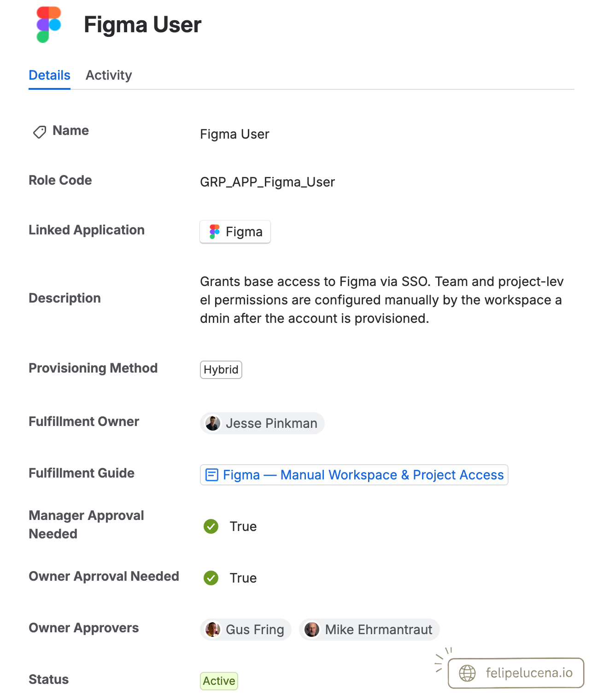Click the Status field label
This screenshot has width=597, height=700.
[x=48, y=679]
